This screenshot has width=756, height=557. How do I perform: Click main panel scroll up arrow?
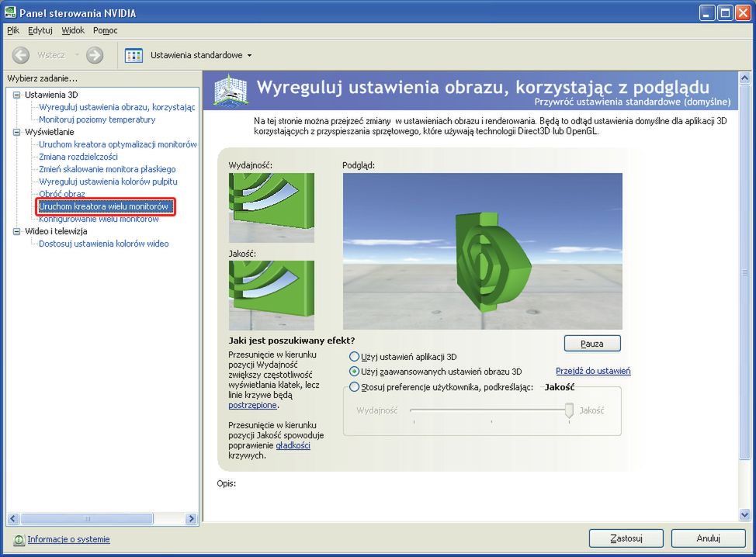pos(744,78)
